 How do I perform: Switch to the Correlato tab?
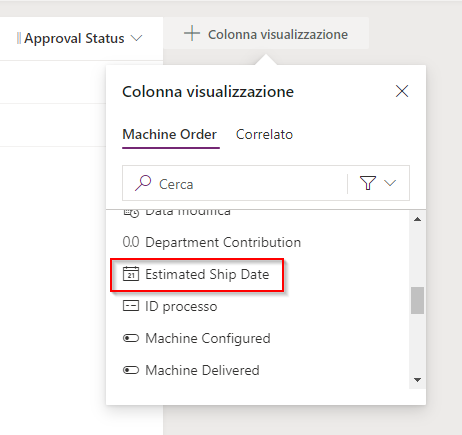tap(264, 135)
